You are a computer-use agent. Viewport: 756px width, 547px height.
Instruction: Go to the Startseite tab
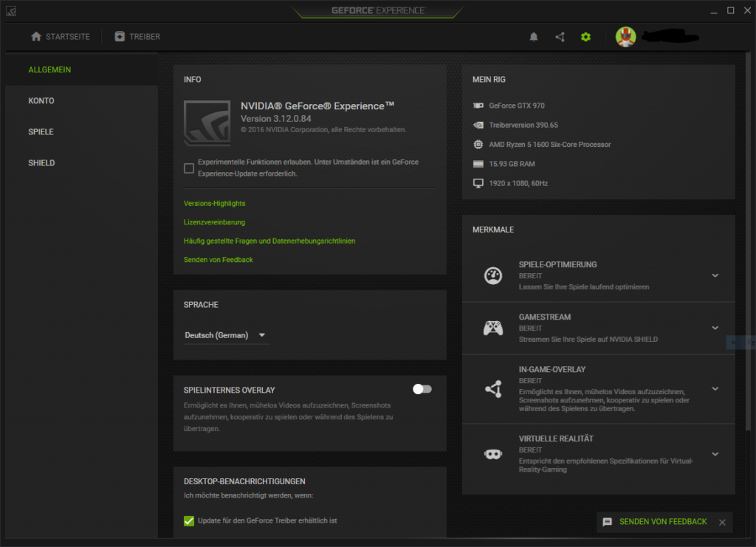(x=61, y=37)
